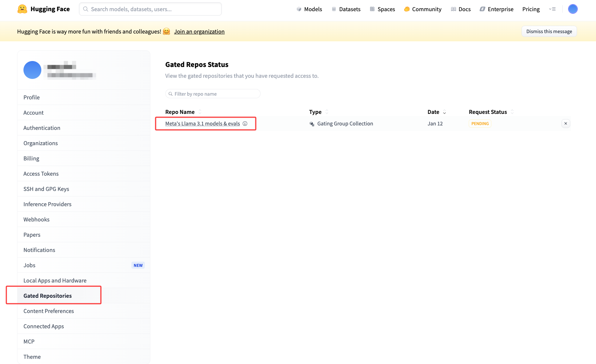Screen dimensions: 596x364
Task: Remove the pending Llama access request
Action: click(565, 124)
